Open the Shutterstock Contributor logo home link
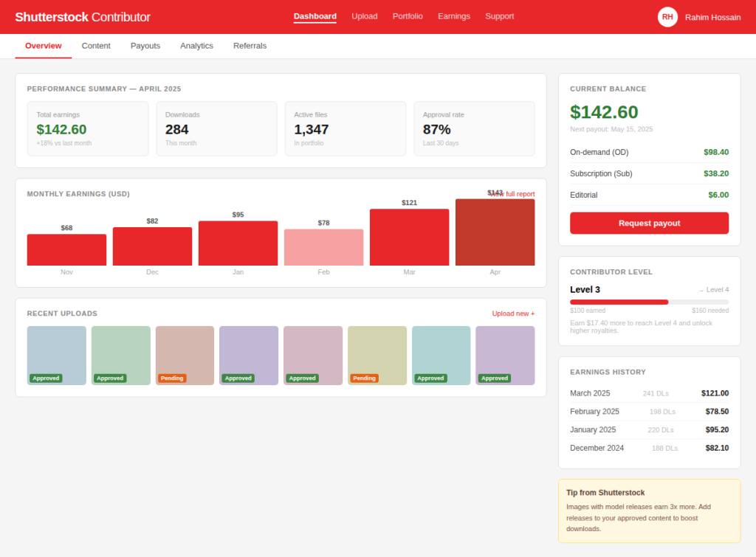Screen dimensions: 756x557 (83, 17)
